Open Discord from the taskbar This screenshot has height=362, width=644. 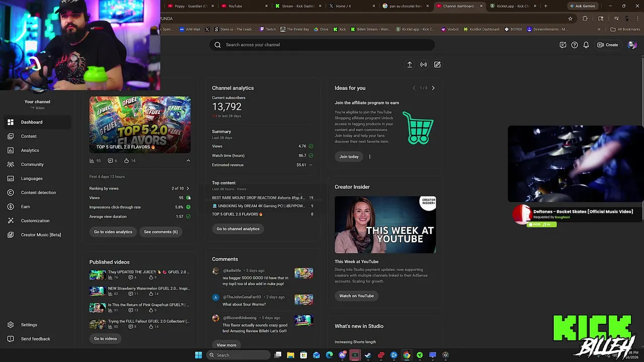point(342,355)
